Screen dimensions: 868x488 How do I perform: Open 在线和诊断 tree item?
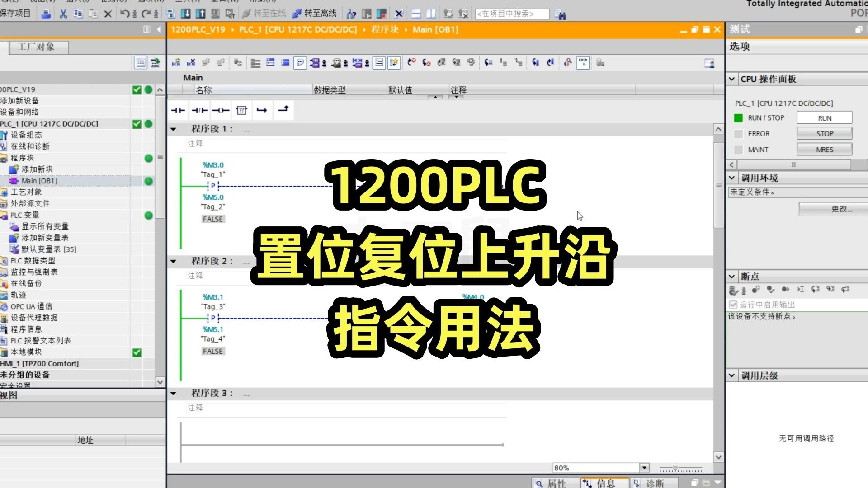pyautogui.click(x=30, y=146)
